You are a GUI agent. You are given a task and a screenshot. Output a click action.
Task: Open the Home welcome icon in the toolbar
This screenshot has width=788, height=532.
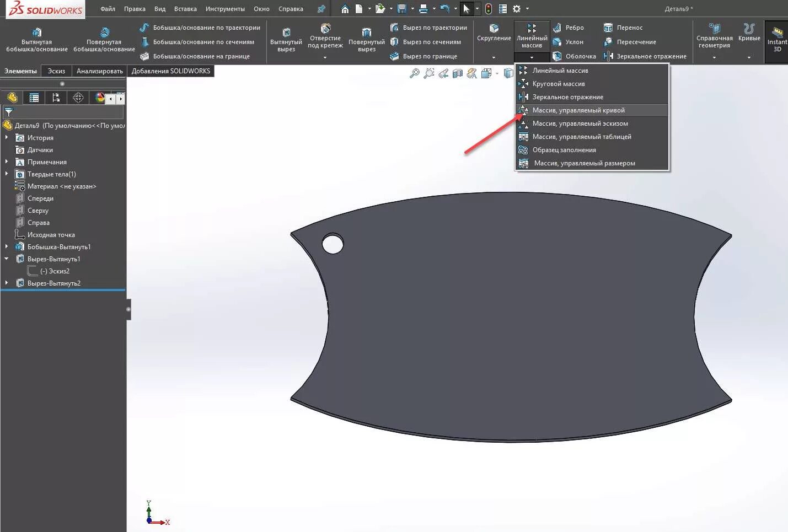click(345, 9)
